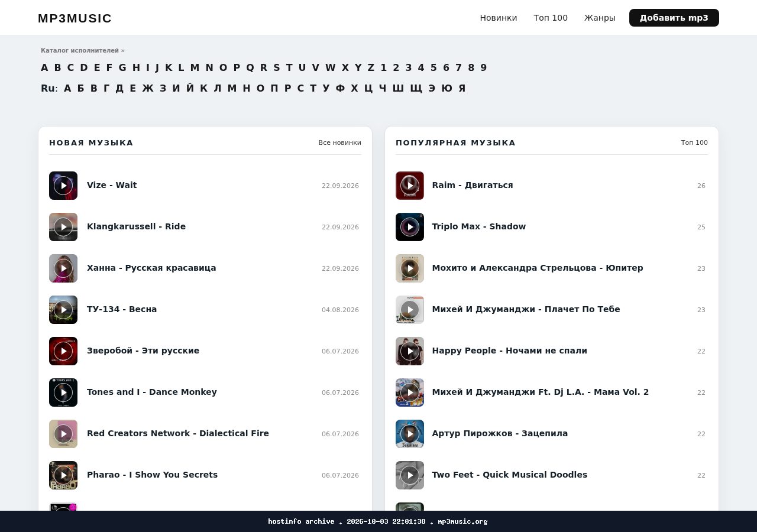Play Red Creators Network - Dialectical Fire

pyautogui.click(x=63, y=434)
